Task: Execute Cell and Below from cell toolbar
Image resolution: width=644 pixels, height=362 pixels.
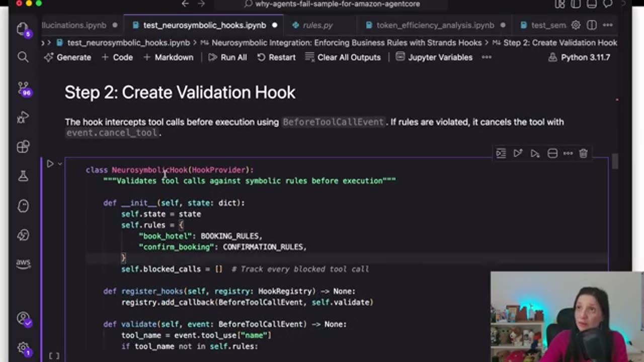Action: coord(535,153)
